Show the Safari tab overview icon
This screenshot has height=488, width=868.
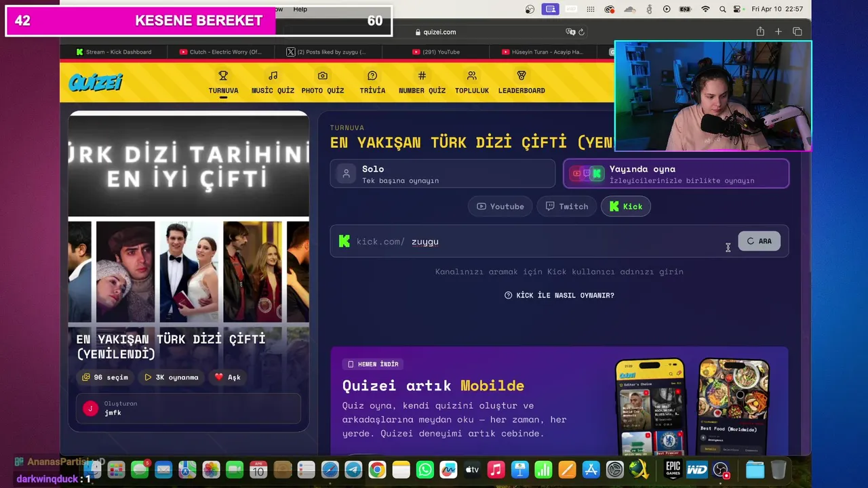pyautogui.click(x=797, y=32)
